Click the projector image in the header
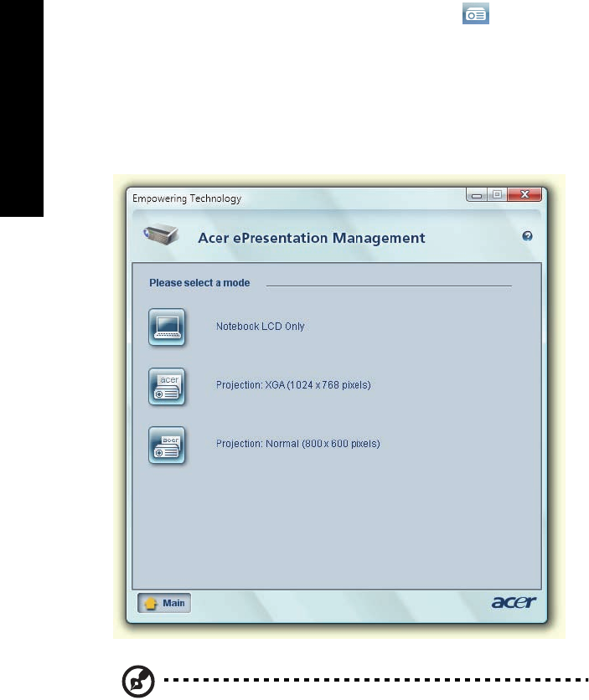The image size is (589, 700). [x=161, y=234]
